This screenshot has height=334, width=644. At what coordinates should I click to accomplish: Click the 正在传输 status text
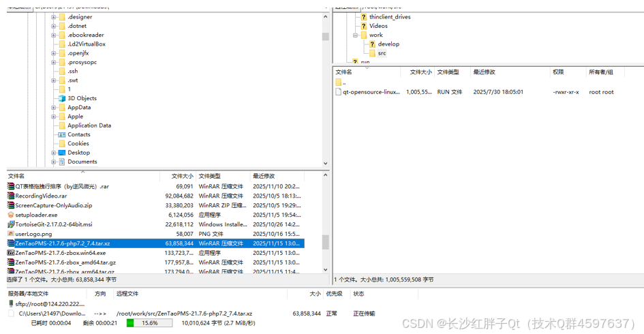[364, 314]
